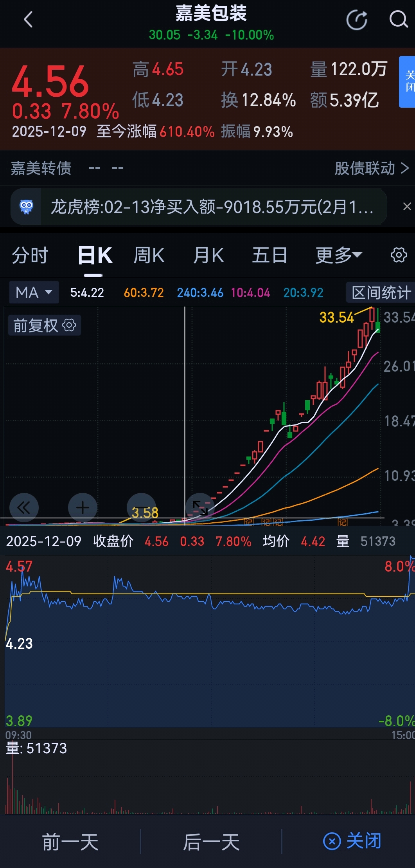
Task: Tap MA 60:3.72 value
Action: 144,292
